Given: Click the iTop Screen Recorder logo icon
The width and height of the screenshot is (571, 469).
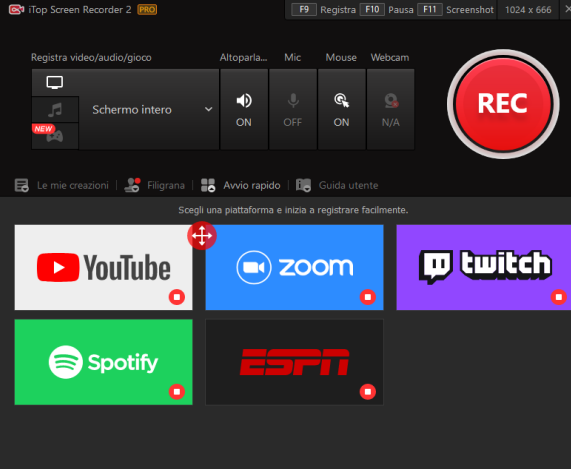Looking at the screenshot, I should coord(16,9).
